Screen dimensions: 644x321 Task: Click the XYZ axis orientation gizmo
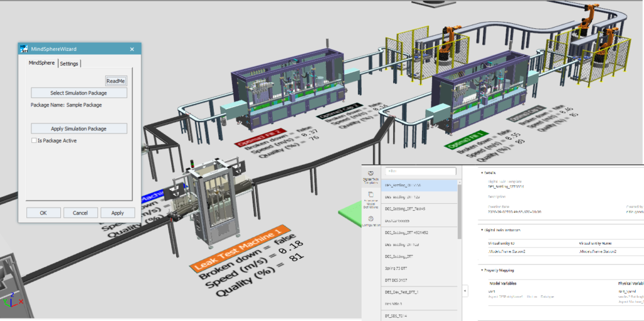click(9, 301)
